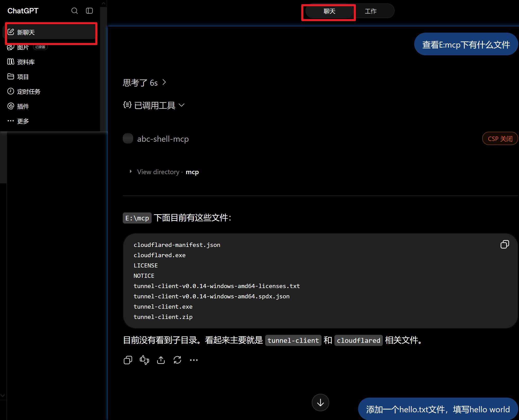Collapse the 已调用工具 section
The width and height of the screenshot is (519, 420).
point(154,105)
